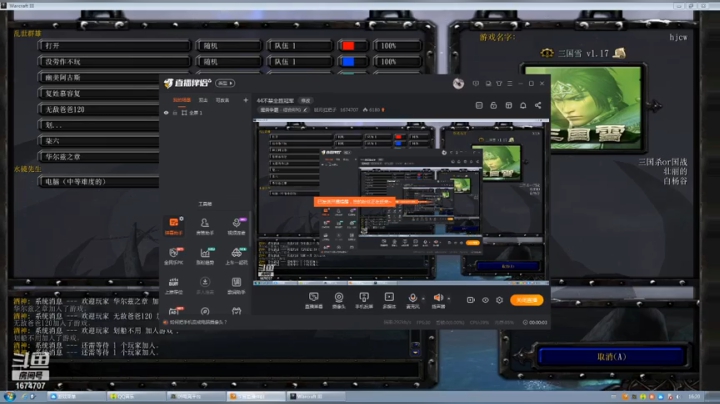Open the car 'play together' tool icon
720x404 pixels.
coord(236,256)
